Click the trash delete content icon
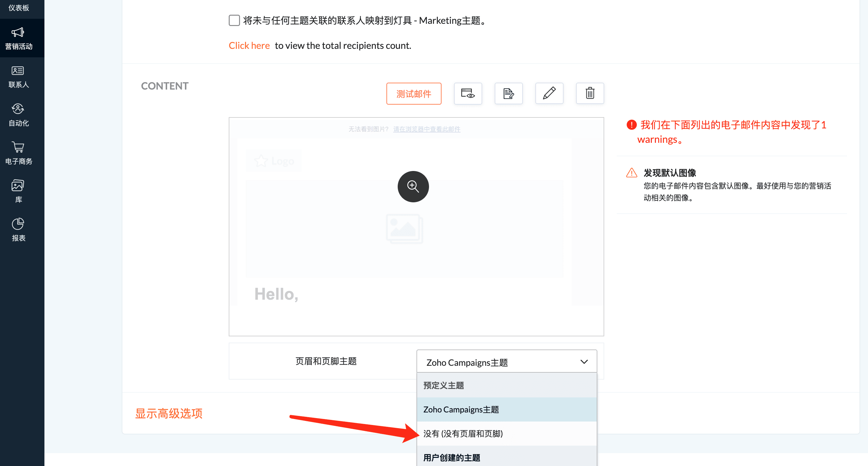The image size is (868, 466). pyautogui.click(x=590, y=93)
